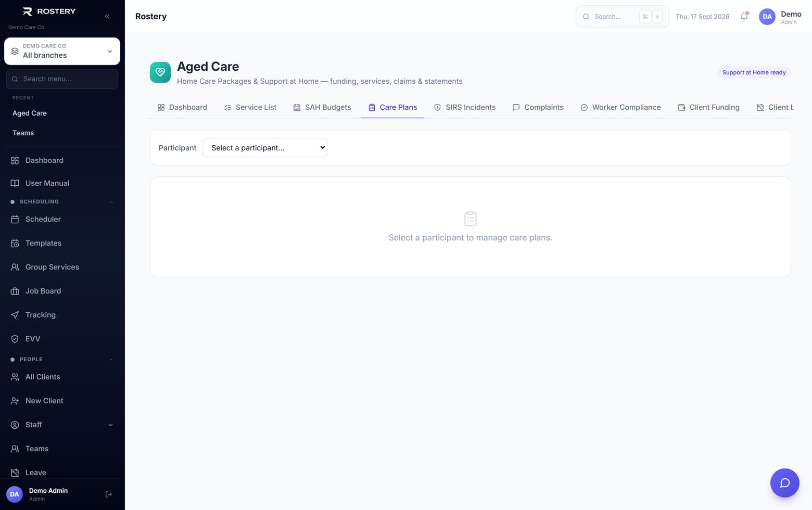Expand the Staff submenu chevron
This screenshot has height=510, width=812.
(110, 425)
